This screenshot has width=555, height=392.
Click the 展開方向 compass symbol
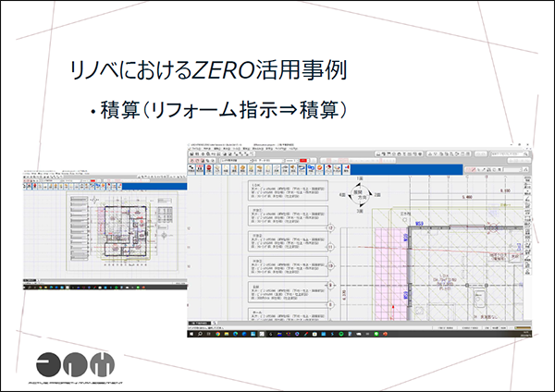click(x=361, y=194)
